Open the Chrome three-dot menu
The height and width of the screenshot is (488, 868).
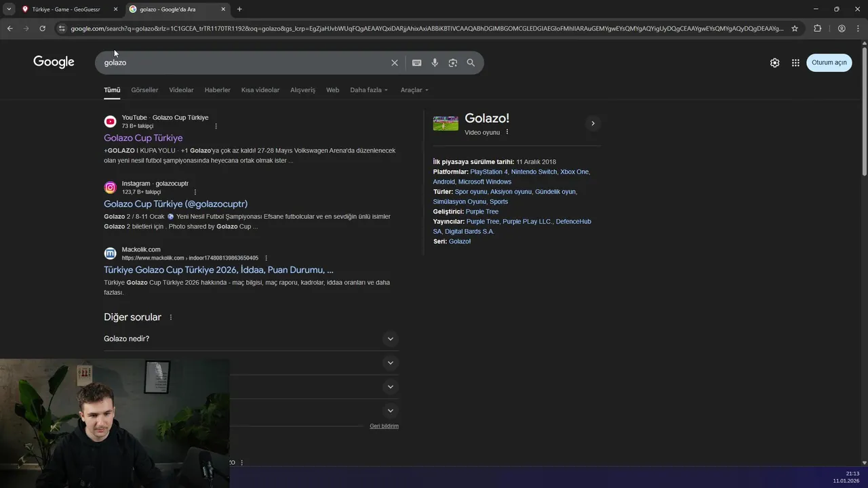pos(858,28)
